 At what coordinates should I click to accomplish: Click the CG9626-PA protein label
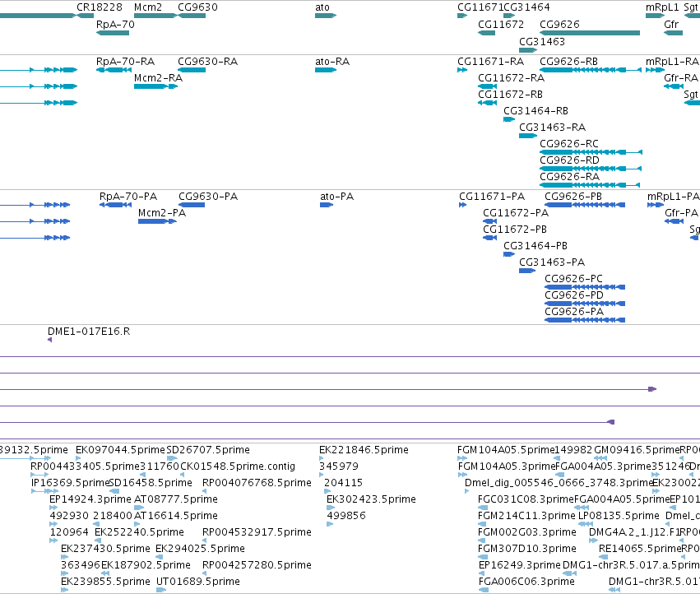[x=574, y=312]
